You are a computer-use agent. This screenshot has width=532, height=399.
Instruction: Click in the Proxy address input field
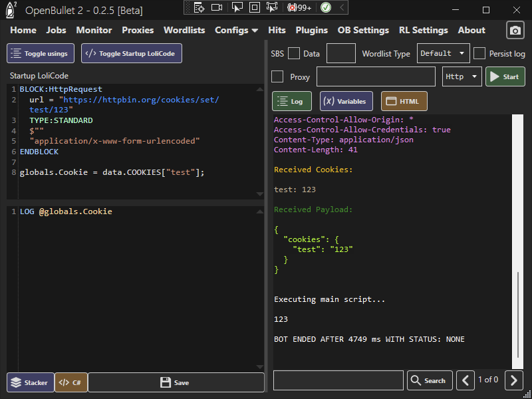pos(376,76)
